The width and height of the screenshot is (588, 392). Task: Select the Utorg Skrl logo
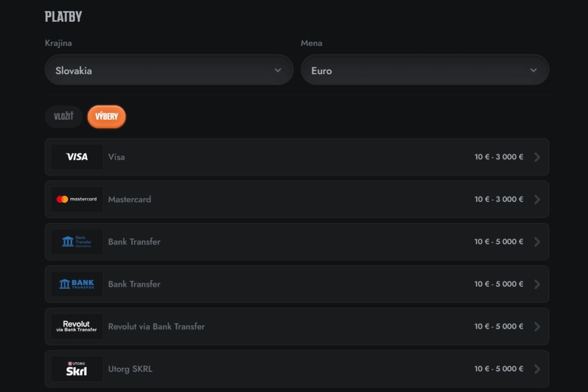pyautogui.click(x=77, y=369)
